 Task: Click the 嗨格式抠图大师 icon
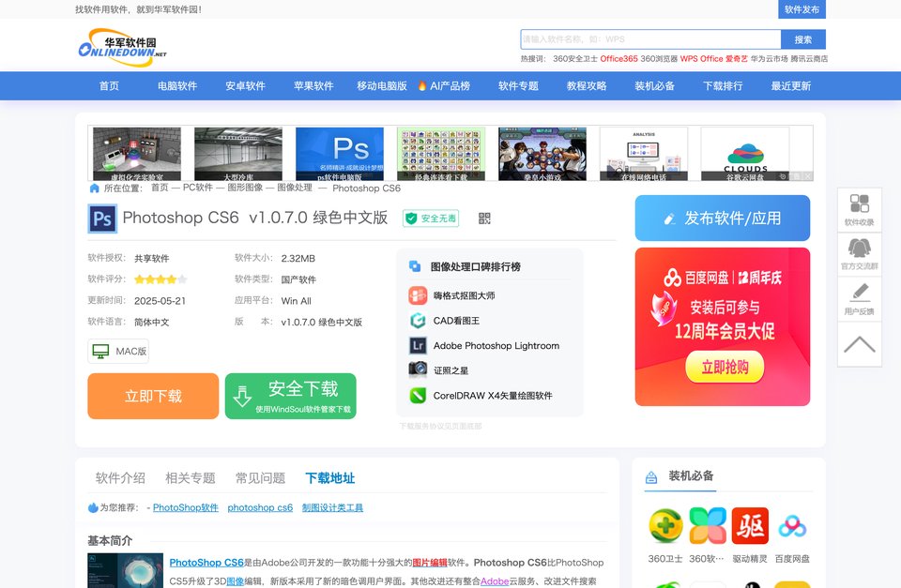pos(418,295)
